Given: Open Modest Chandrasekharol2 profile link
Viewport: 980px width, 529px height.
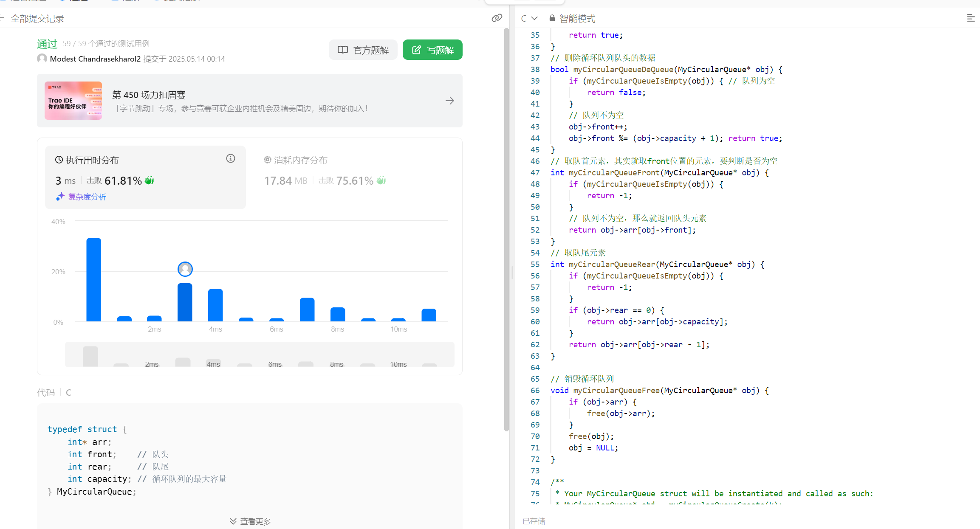Looking at the screenshot, I should point(95,59).
